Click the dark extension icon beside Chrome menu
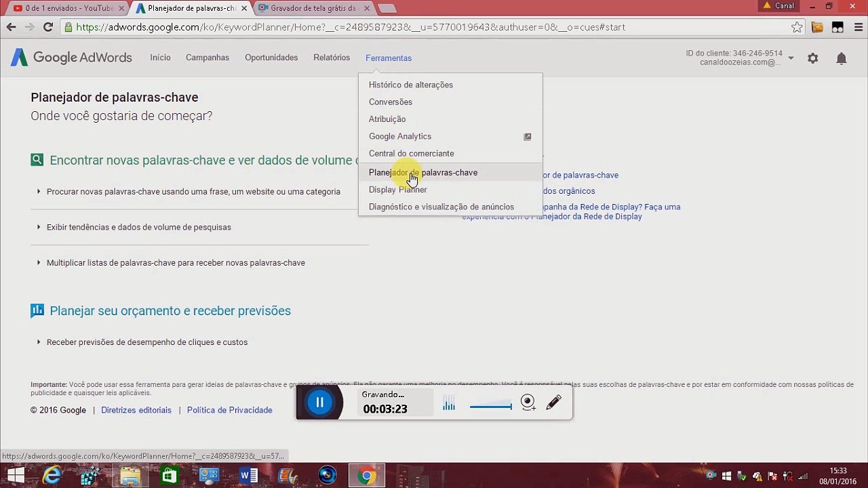This screenshot has height=488, width=868. [x=837, y=27]
